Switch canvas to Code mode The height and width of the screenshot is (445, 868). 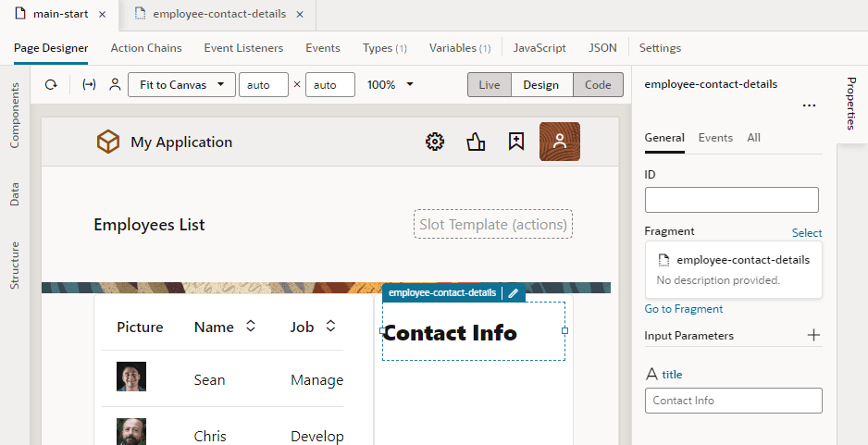click(598, 85)
